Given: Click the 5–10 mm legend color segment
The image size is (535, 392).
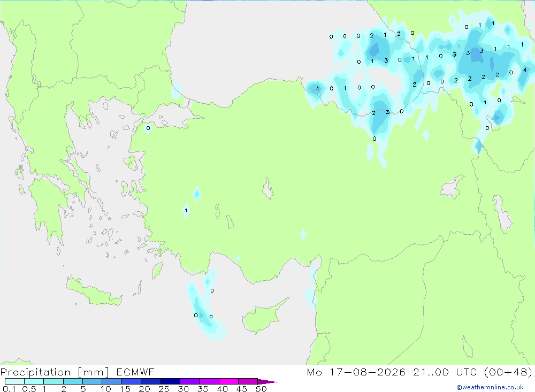Looking at the screenshot, I should [x=92, y=381].
